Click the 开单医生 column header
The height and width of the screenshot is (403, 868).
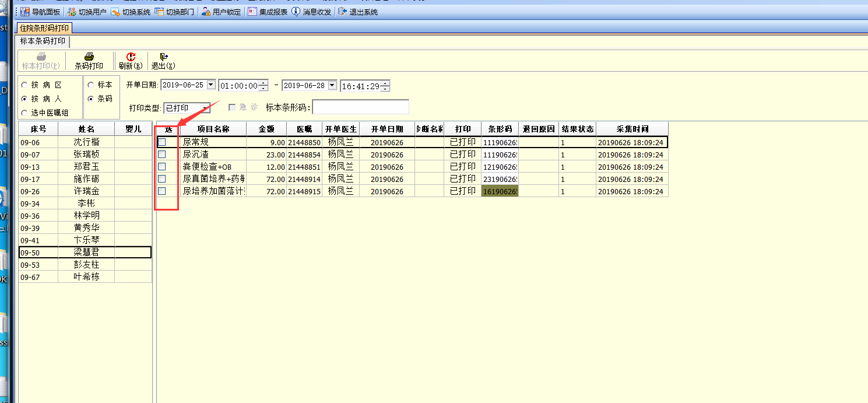(341, 129)
